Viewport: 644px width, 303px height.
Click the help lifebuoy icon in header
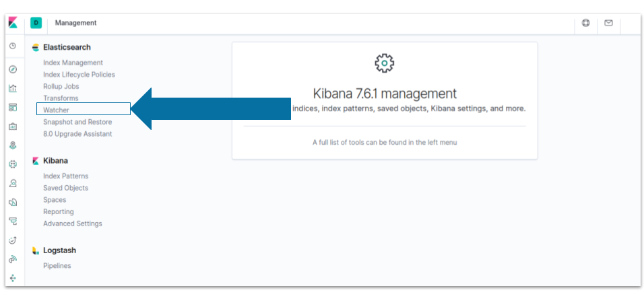tap(585, 23)
